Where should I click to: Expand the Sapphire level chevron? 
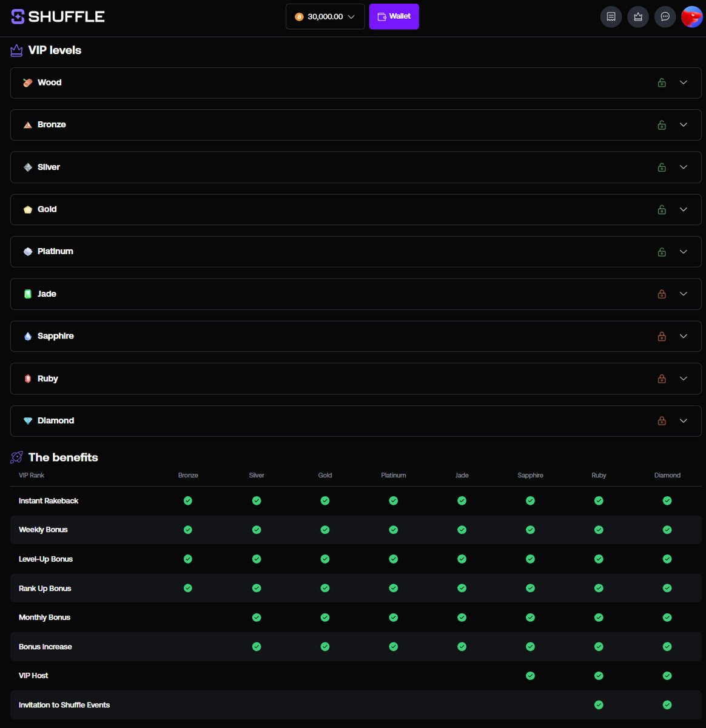coord(684,336)
